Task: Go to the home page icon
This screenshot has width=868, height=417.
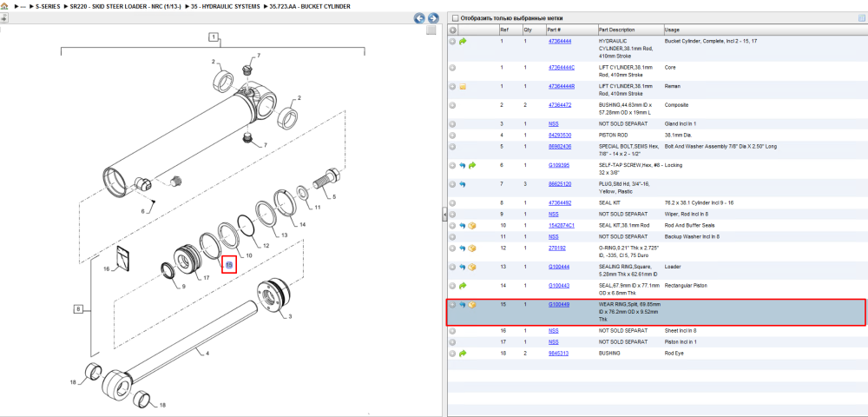Action: coord(4,6)
